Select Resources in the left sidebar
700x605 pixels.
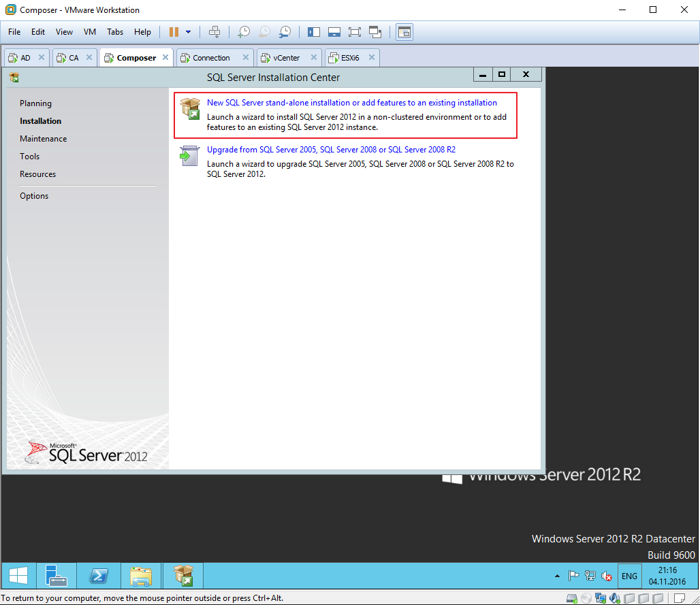[38, 174]
